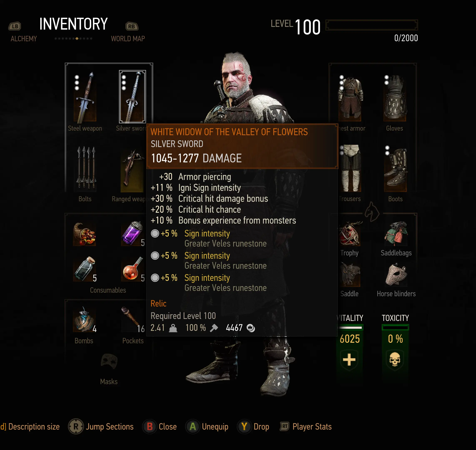The height and width of the screenshot is (450, 476).
Task: Select the Bolts ammunition slot
Action: tap(85, 168)
